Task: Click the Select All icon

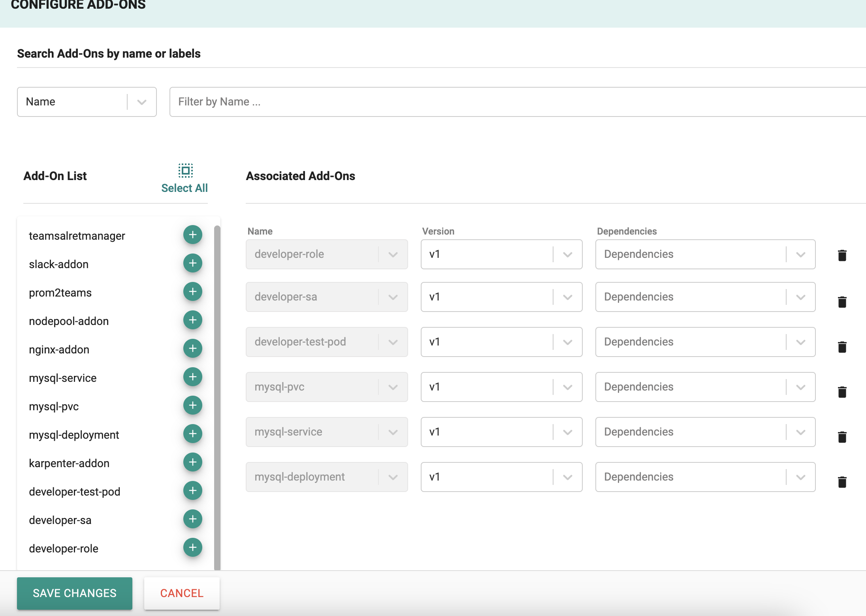Action: click(185, 171)
